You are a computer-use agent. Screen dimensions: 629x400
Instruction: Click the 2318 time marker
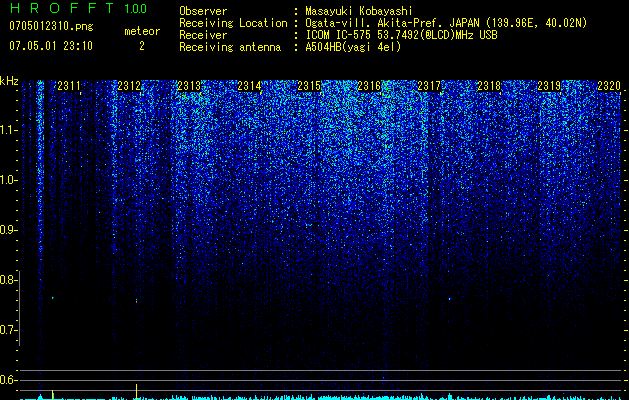[489, 86]
